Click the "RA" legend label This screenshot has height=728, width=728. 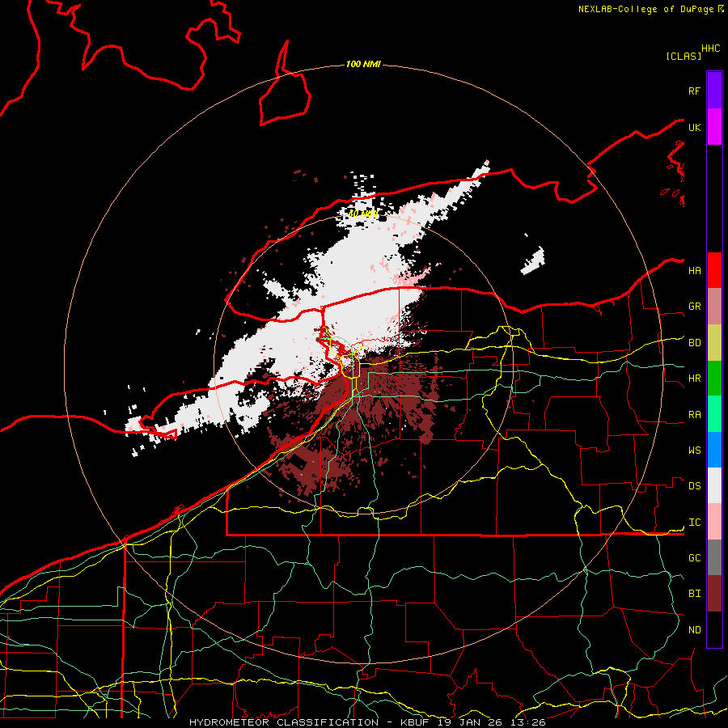(694, 415)
